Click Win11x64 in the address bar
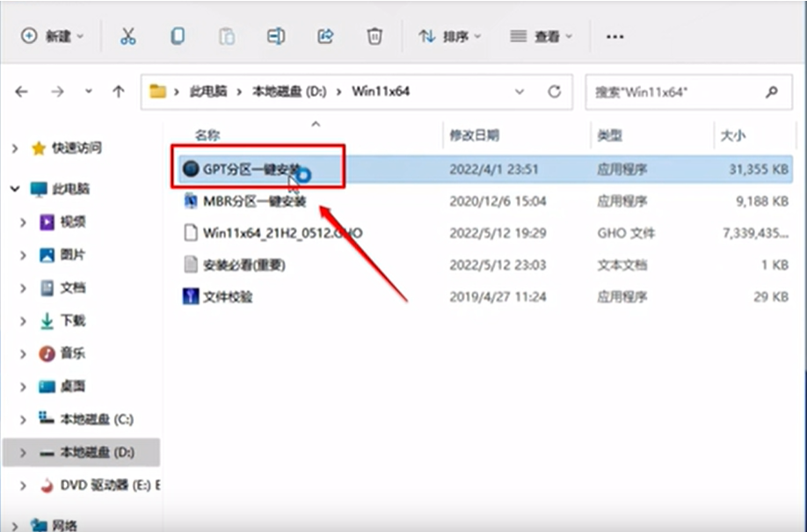 click(x=381, y=91)
